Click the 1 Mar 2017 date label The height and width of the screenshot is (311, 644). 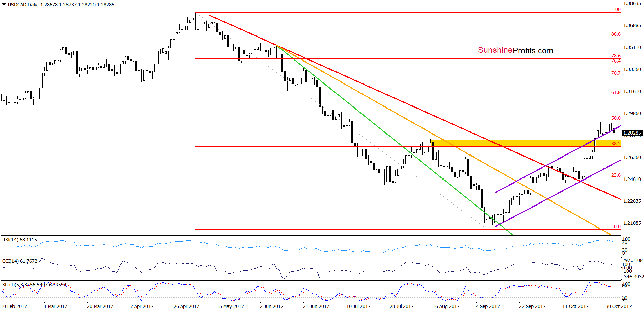click(56, 306)
